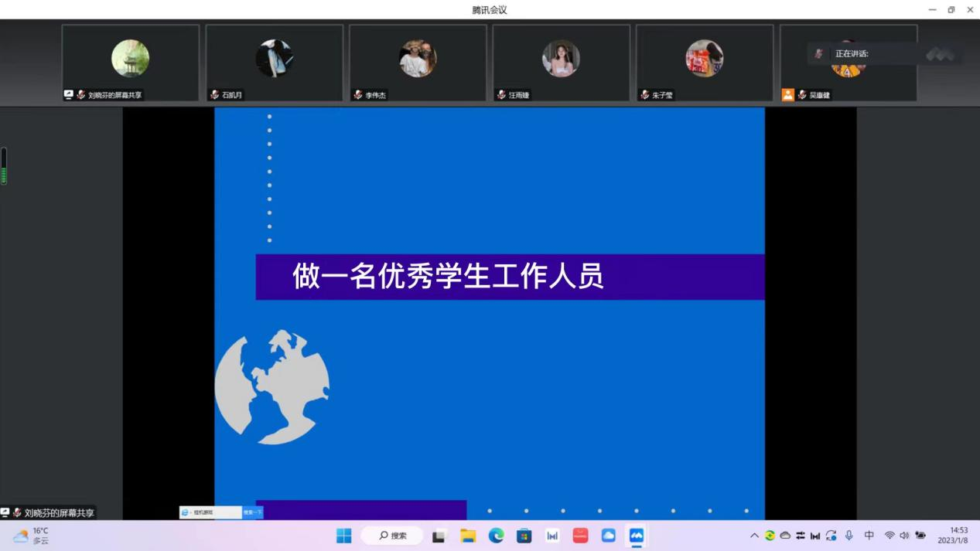Toggle the Chinese input method indicator
The width and height of the screenshot is (980, 551).
point(869,536)
